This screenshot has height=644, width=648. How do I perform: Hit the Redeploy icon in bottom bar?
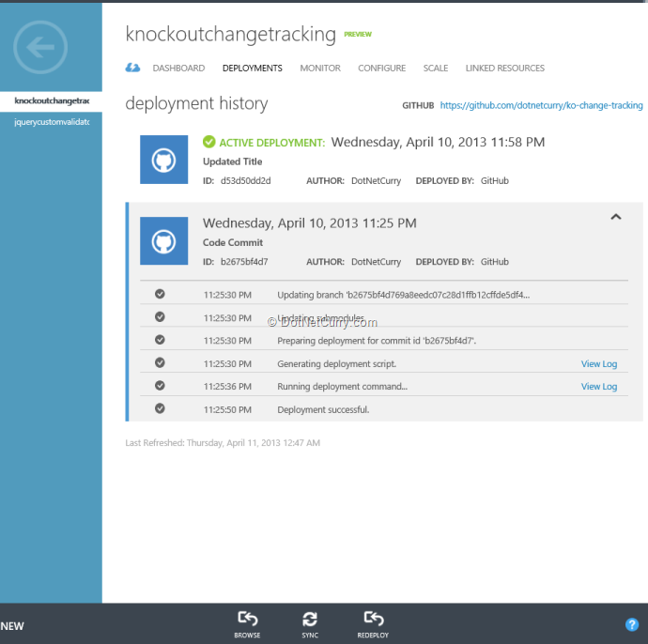373,620
